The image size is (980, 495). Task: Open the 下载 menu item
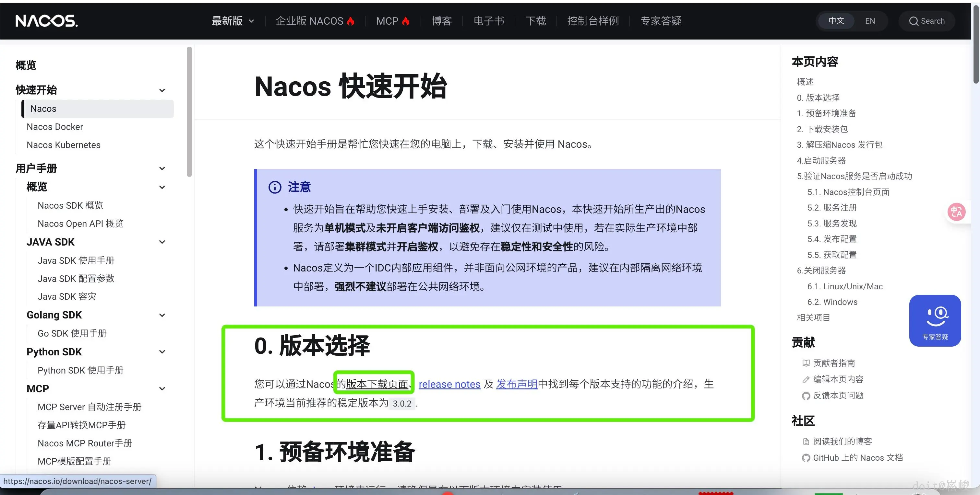pos(536,21)
